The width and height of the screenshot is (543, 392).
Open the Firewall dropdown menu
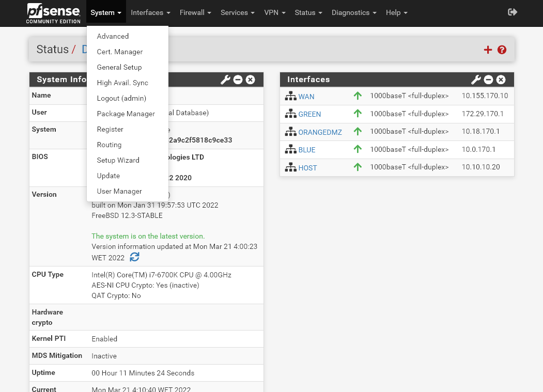[x=195, y=12]
